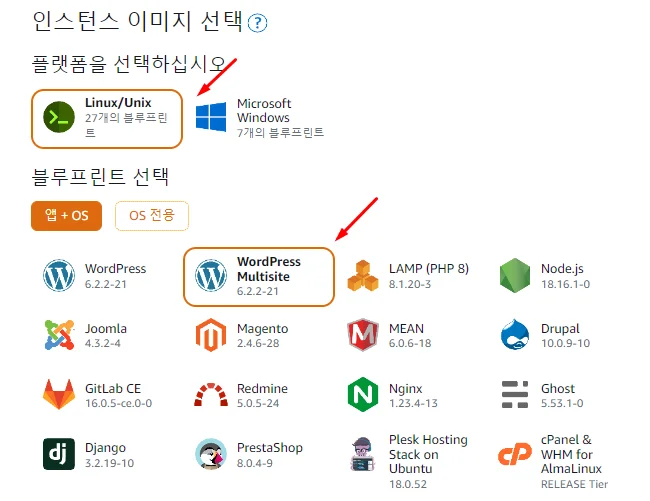Pick the Node.js blueprint label
This screenshot has width=650, height=501.
(x=562, y=269)
